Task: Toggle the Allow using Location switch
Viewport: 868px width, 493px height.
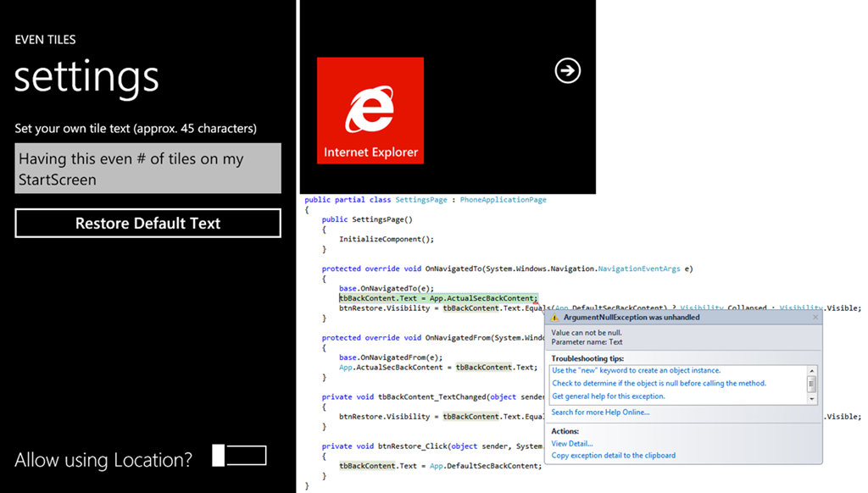Action: pyautogui.click(x=240, y=456)
